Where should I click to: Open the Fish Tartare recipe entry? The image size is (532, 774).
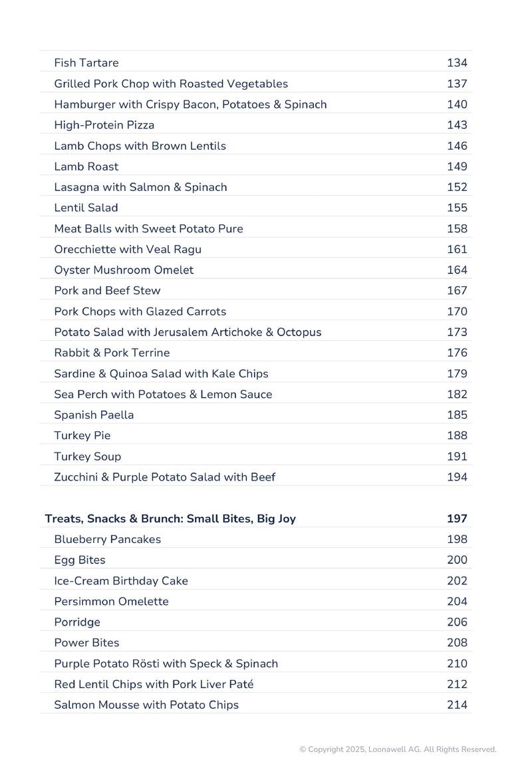click(86, 63)
